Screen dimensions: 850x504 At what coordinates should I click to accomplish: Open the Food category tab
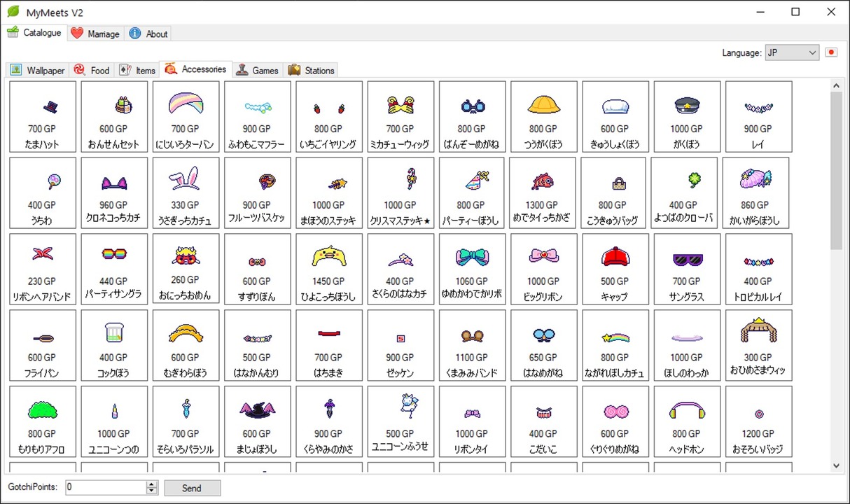(x=92, y=70)
